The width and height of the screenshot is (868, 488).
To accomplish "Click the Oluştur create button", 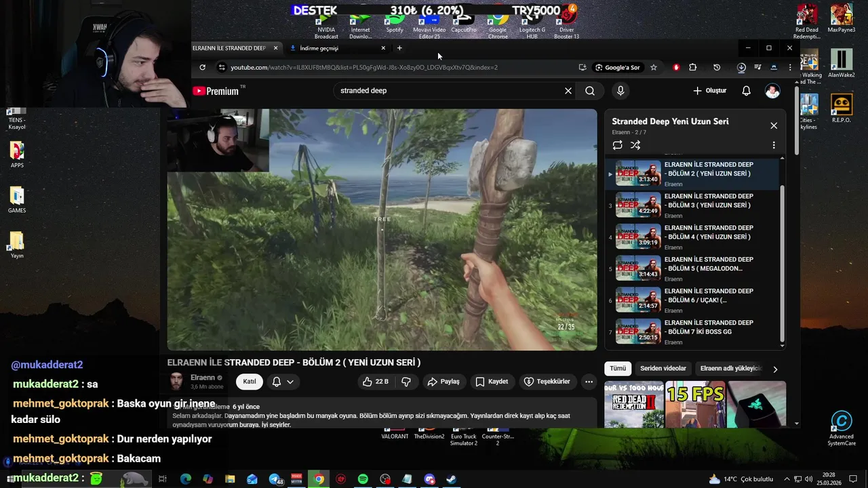I will pyautogui.click(x=709, y=91).
